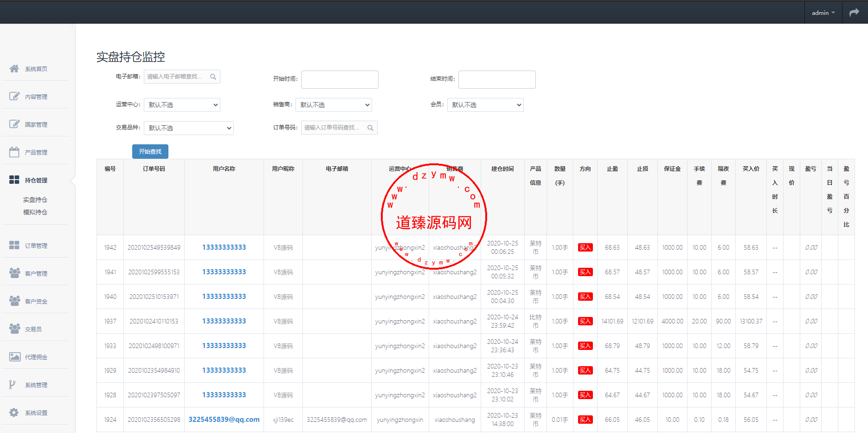868x433 pixels.
Task: Click 买入 badge in row 1929
Action: (x=585, y=370)
